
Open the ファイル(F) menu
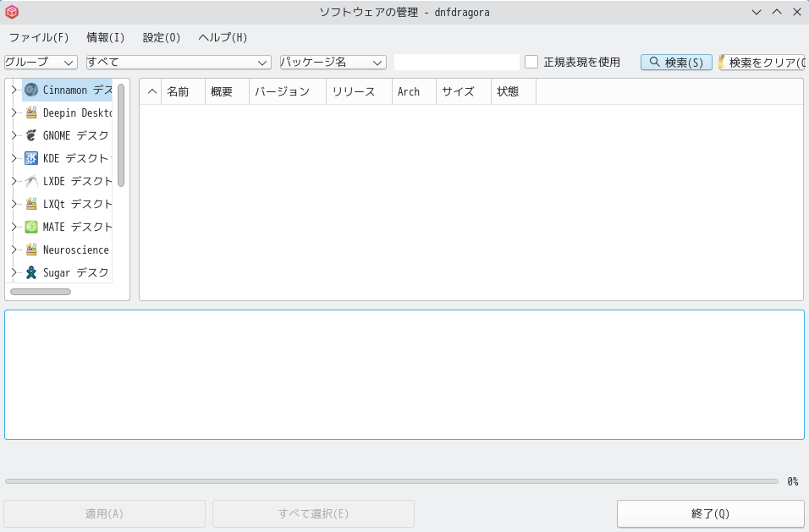[39, 37]
